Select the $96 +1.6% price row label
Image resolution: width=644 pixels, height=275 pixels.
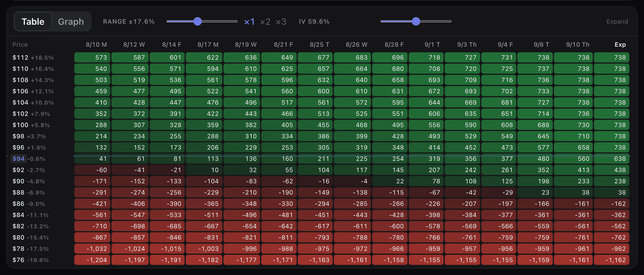pos(29,148)
